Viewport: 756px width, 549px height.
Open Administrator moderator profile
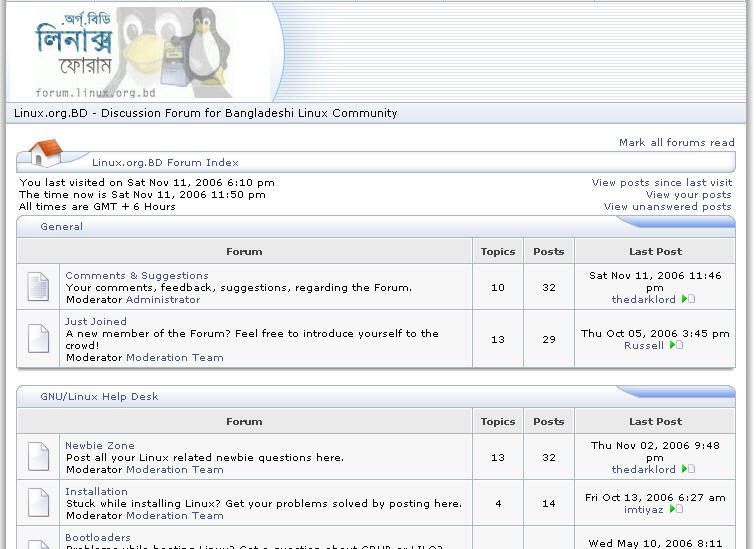[163, 299]
